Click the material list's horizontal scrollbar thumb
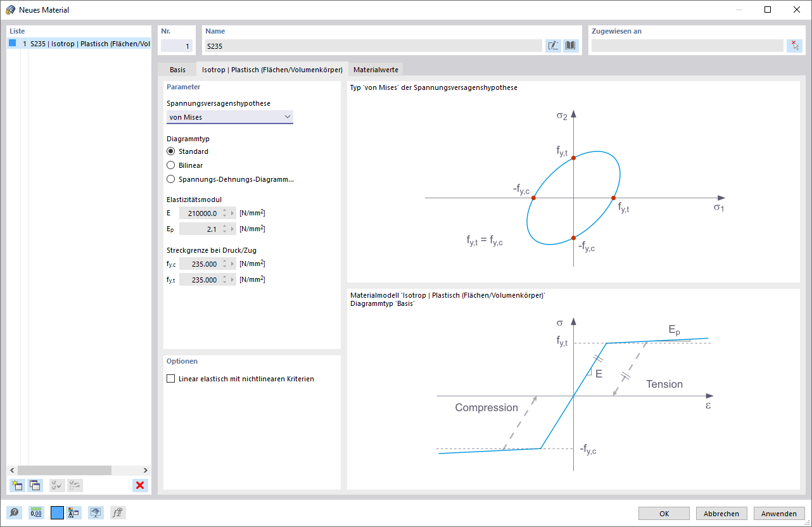Viewport: 812px width, 527px height. pyautogui.click(x=64, y=470)
